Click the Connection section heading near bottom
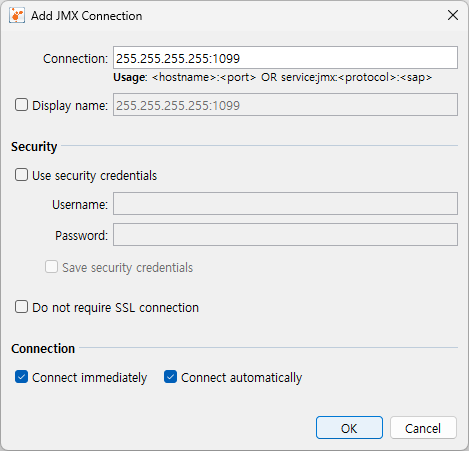This screenshot has height=451, width=469. click(43, 348)
